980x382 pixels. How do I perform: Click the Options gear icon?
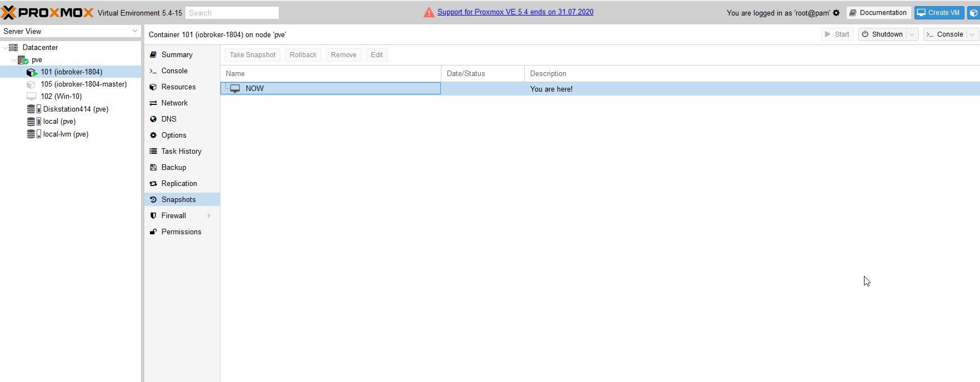pyautogui.click(x=153, y=135)
